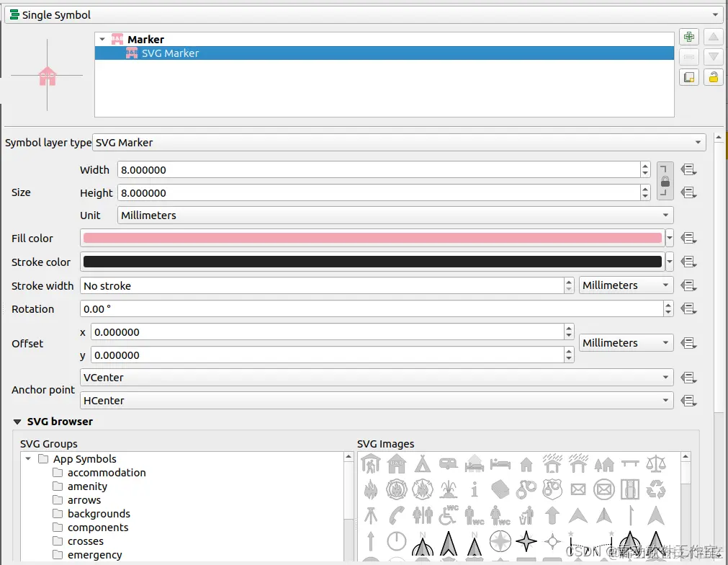
Task: Select the plain fire flame SVG image
Action: (x=371, y=489)
